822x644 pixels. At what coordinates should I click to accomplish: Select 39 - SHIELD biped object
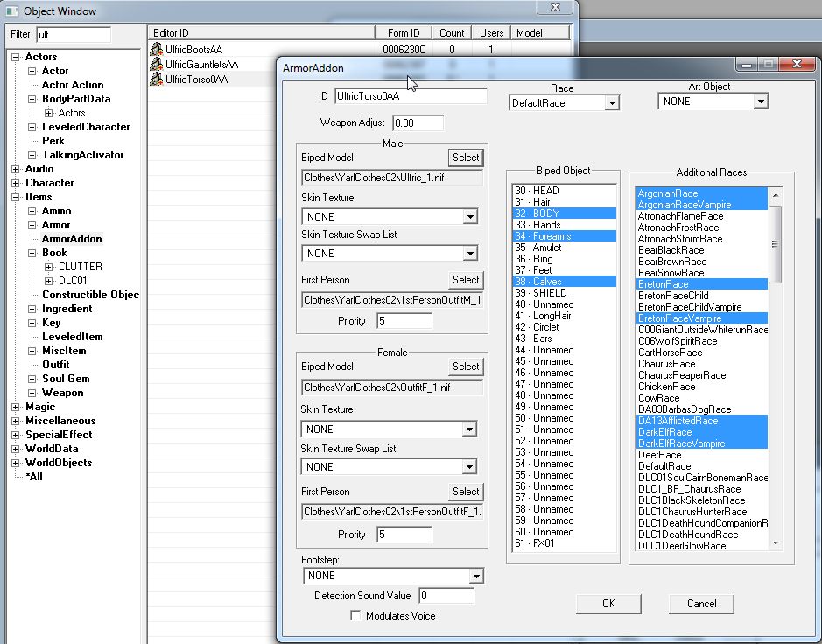click(x=564, y=293)
